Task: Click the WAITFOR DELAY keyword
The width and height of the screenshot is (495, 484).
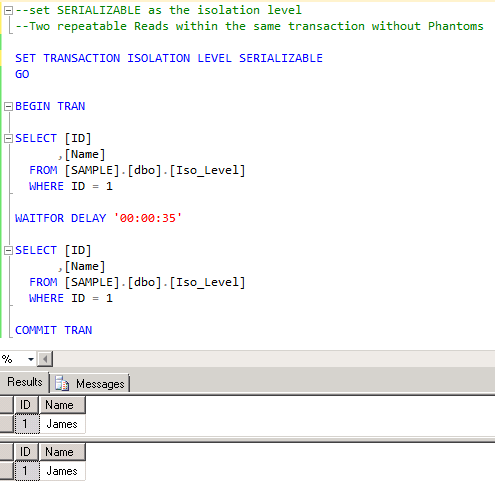Action: coord(60,218)
